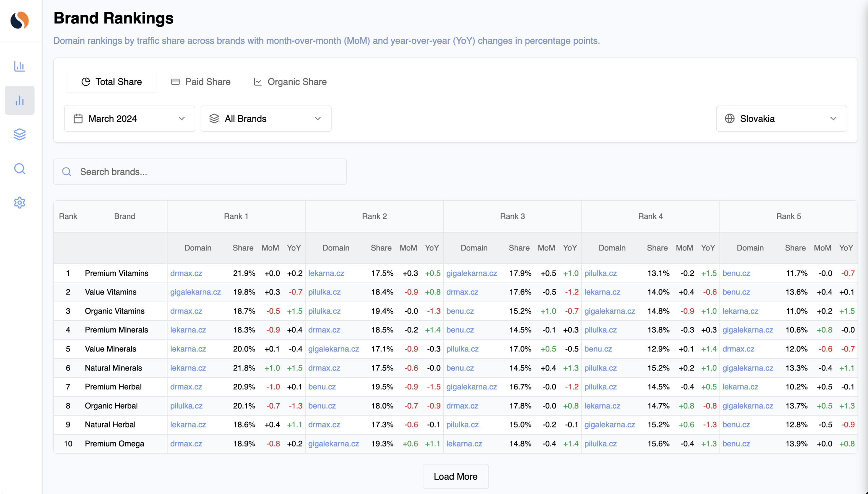Click the Similarweb logo icon
The image size is (868, 494).
pyautogui.click(x=19, y=20)
